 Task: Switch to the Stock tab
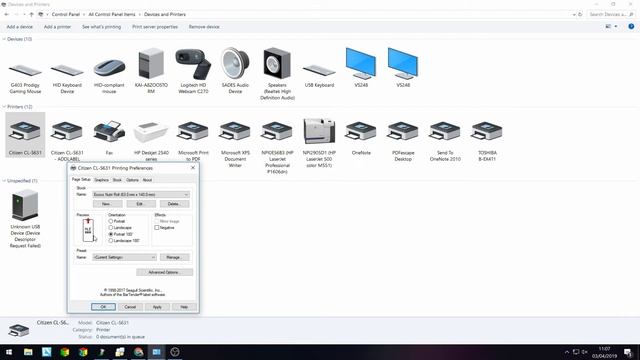tap(117, 180)
